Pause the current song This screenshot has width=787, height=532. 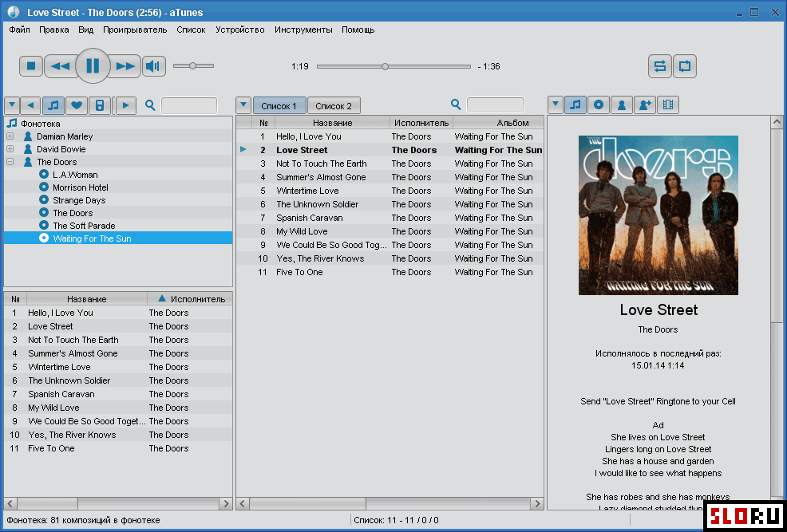pos(93,65)
